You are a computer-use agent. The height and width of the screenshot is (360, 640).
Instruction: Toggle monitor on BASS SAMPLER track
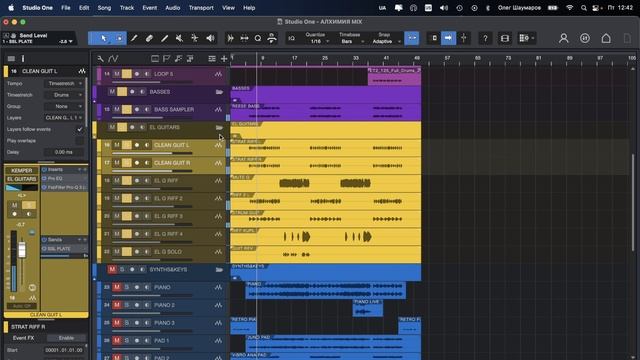pos(147,109)
